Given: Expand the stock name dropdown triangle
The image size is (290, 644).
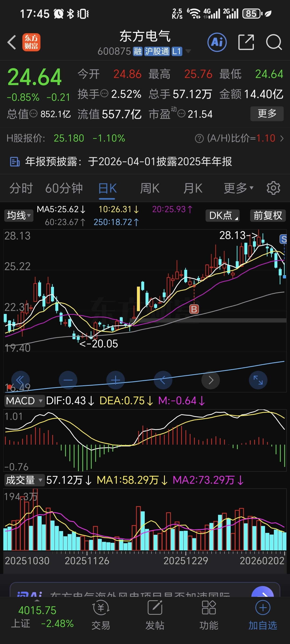Looking at the screenshot, I should [188, 51].
